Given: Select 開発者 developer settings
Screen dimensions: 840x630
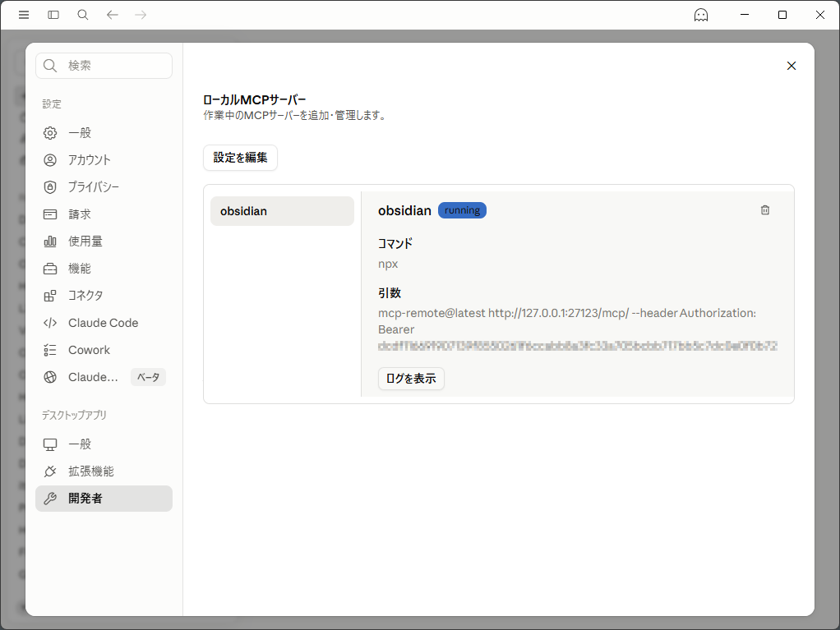Looking at the screenshot, I should pyautogui.click(x=104, y=499).
